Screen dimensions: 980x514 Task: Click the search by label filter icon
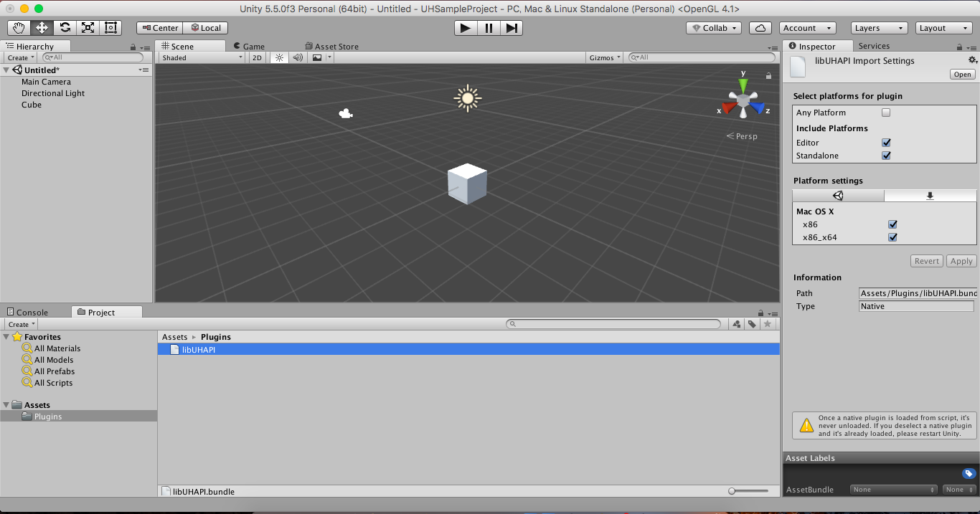click(x=752, y=324)
